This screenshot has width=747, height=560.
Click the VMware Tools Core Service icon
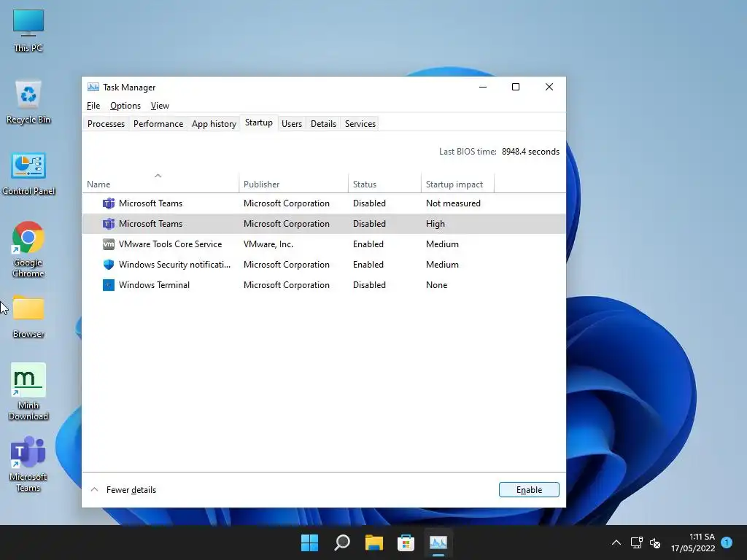pyautogui.click(x=109, y=244)
